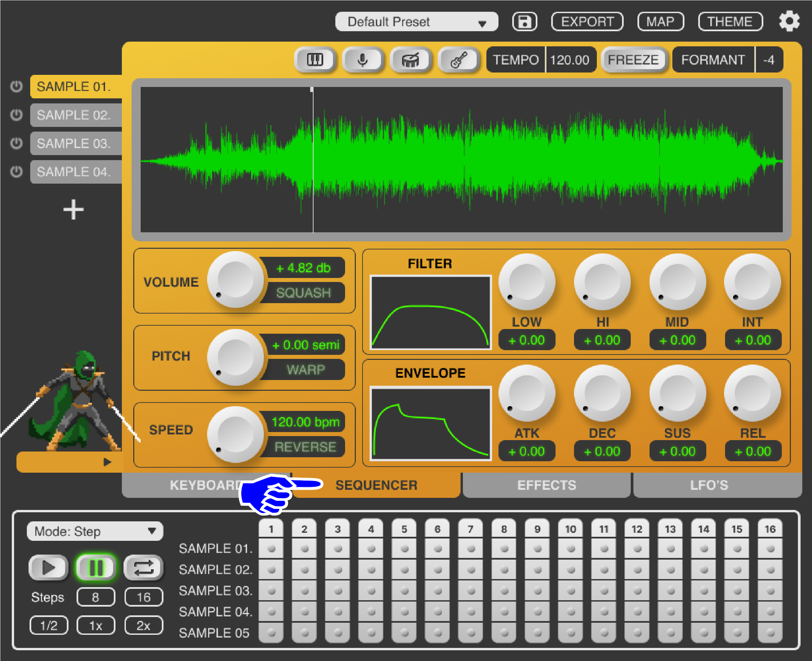
Task: Click the EXPORT button
Action: point(587,21)
